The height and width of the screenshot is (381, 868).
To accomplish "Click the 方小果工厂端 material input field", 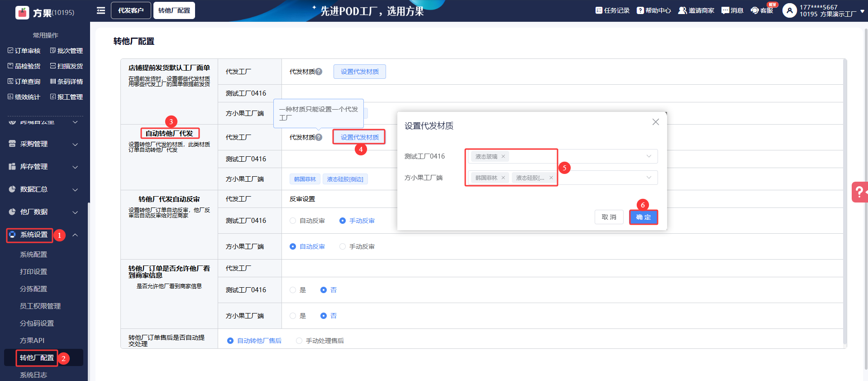I will pyautogui.click(x=602, y=178).
